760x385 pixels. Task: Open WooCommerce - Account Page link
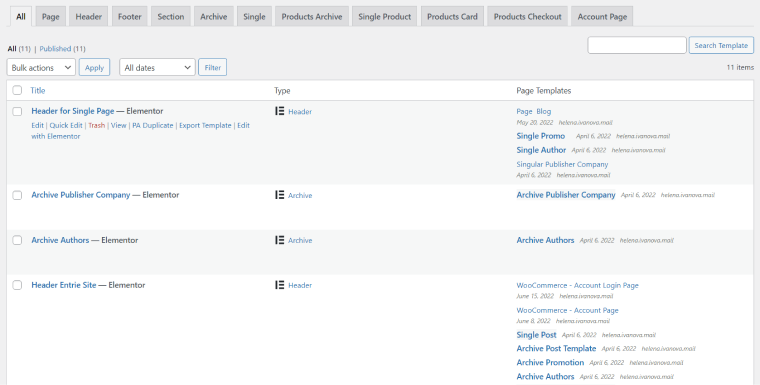[568, 310]
